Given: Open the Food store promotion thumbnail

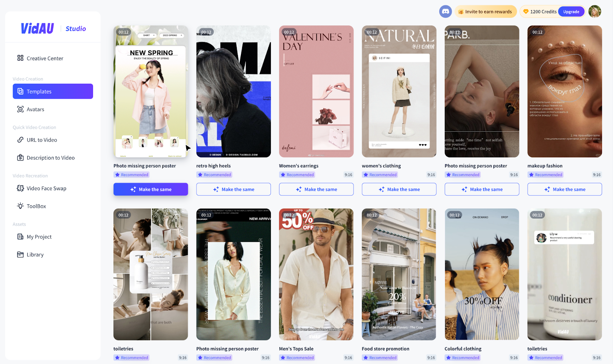Looking at the screenshot, I should click(399, 274).
